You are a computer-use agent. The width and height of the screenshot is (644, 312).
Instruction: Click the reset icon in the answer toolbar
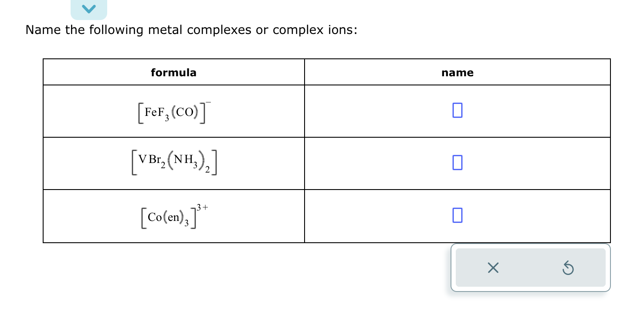pos(568,268)
